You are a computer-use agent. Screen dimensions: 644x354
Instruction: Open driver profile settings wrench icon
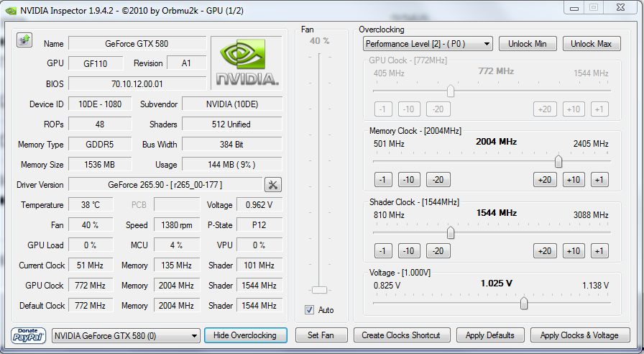(x=272, y=185)
